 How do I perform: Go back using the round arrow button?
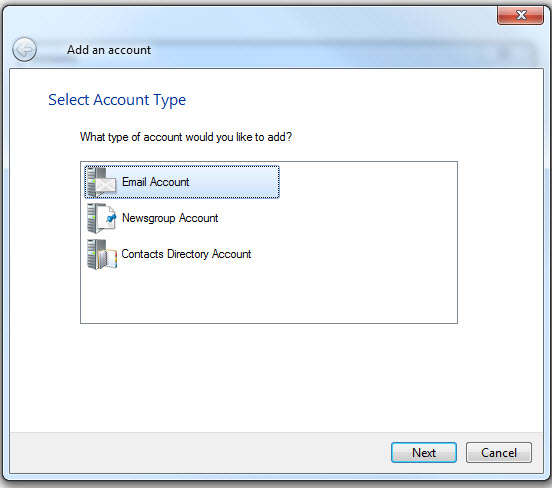(24, 50)
